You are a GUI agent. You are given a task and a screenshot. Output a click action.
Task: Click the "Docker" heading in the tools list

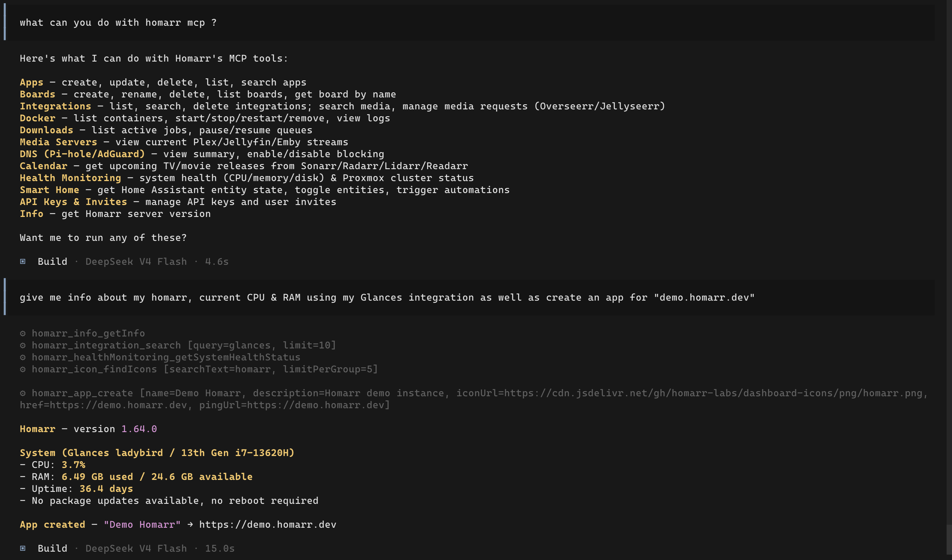click(x=37, y=118)
